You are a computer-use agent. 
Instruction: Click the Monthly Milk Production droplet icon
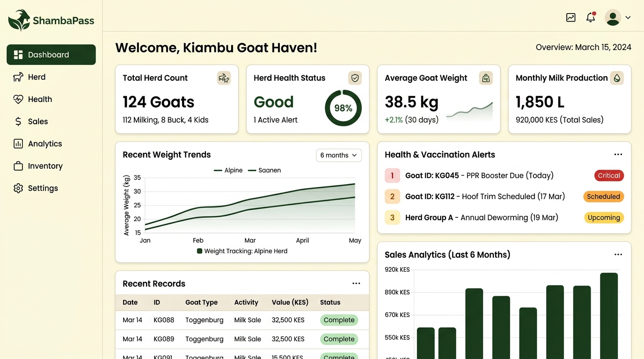(x=617, y=78)
